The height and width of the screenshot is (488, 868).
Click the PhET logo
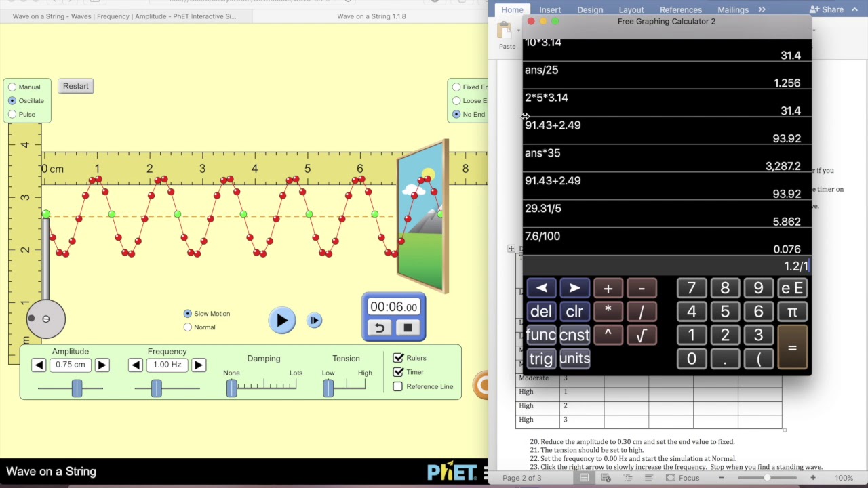(x=451, y=472)
